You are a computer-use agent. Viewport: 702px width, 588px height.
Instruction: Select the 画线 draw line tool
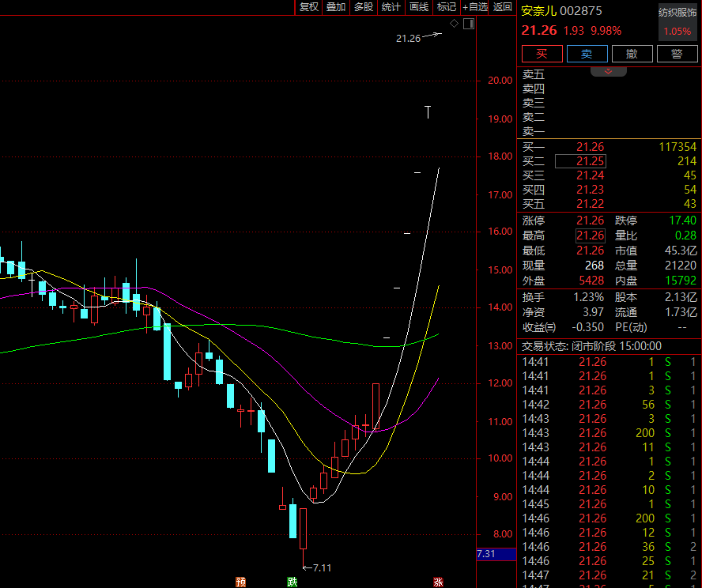point(418,7)
